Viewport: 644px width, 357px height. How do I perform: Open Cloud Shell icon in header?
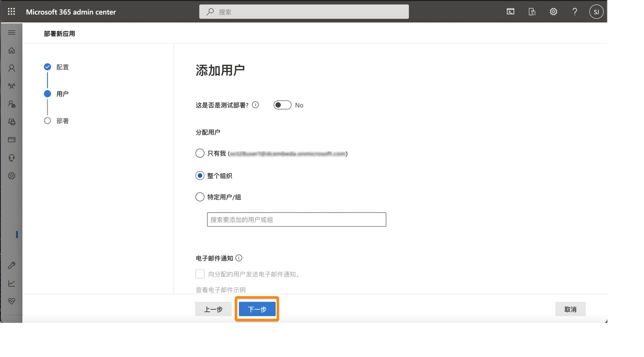click(511, 12)
